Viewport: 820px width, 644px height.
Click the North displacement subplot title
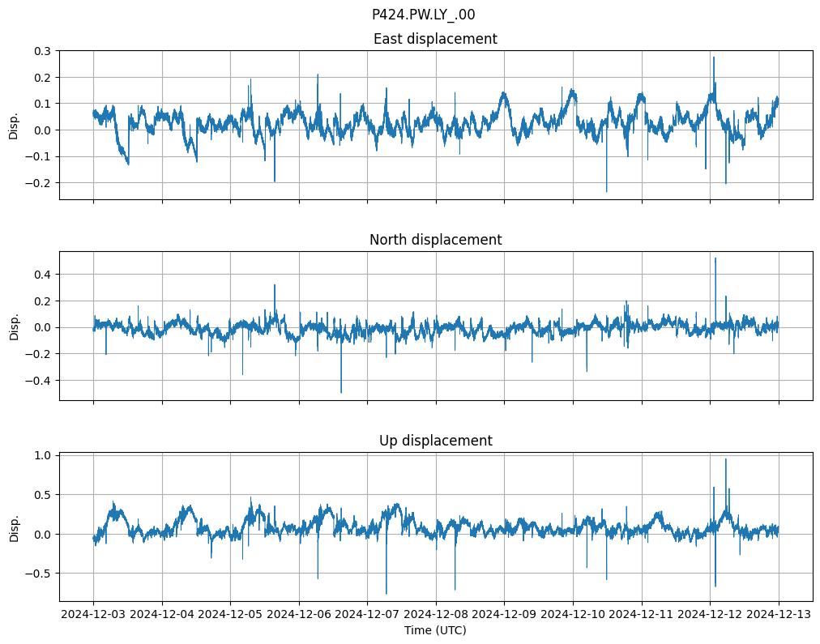coord(435,240)
